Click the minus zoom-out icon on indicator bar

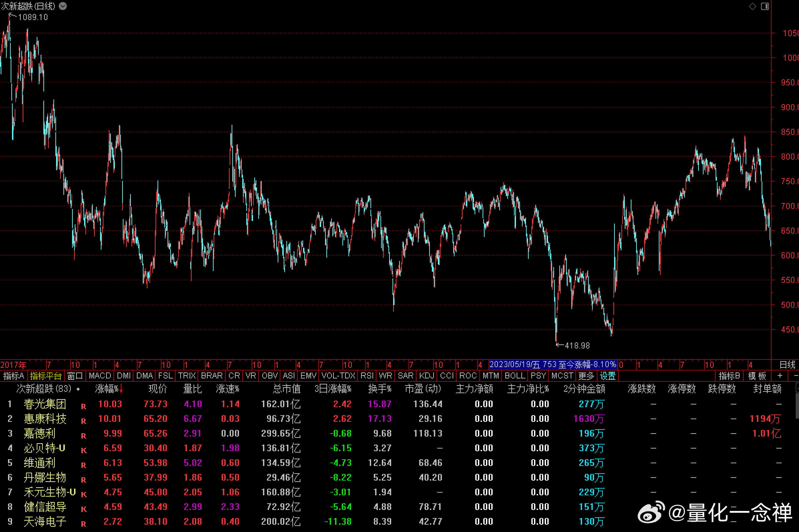point(795,375)
